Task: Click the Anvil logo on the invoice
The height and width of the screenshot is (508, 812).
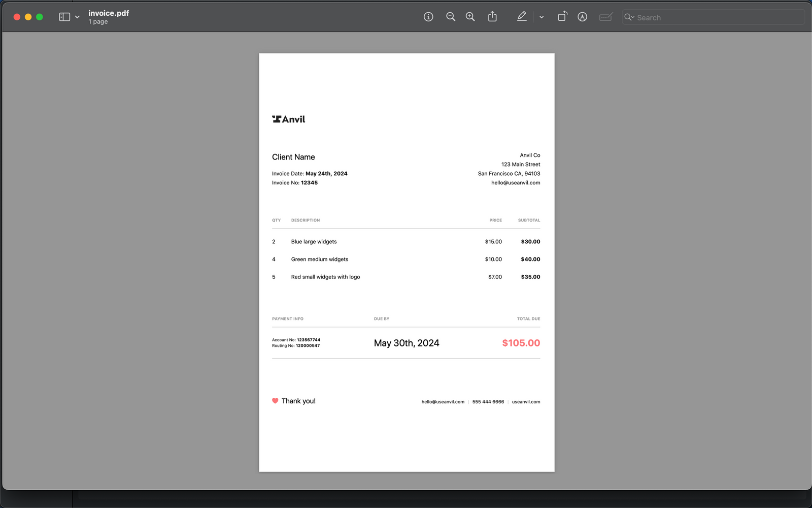Action: coord(288,119)
